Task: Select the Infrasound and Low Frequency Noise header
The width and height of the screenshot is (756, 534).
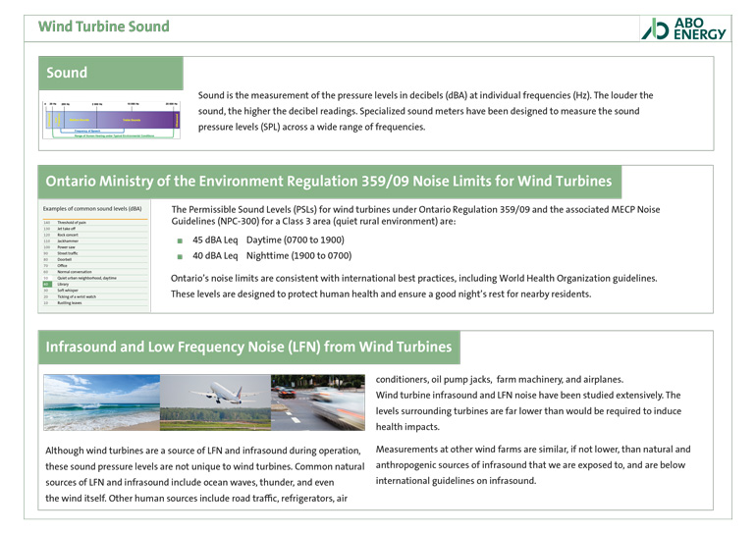Action: tap(248, 347)
